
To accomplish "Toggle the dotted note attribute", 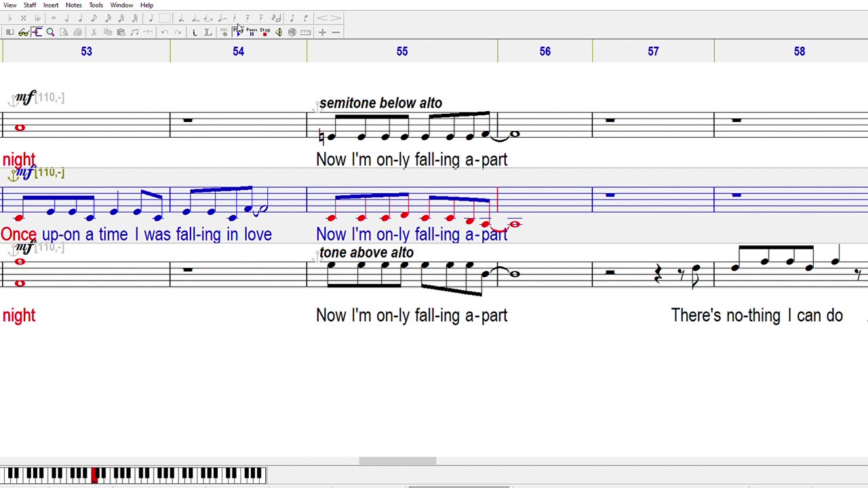I will [x=181, y=18].
